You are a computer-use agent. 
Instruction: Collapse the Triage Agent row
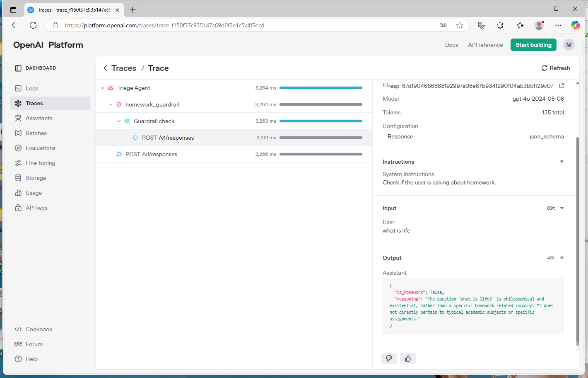pyautogui.click(x=102, y=88)
